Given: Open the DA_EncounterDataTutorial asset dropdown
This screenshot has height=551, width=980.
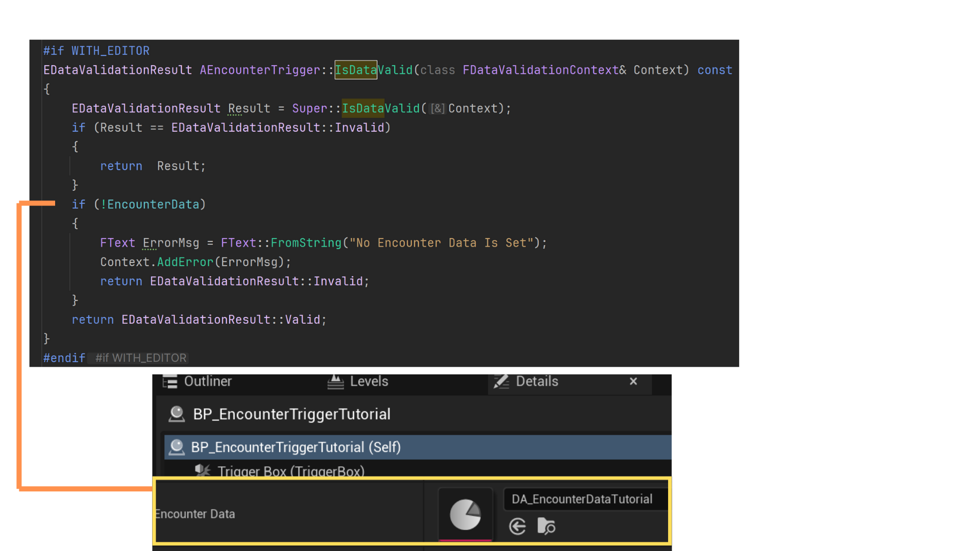Looking at the screenshot, I should pyautogui.click(x=584, y=499).
